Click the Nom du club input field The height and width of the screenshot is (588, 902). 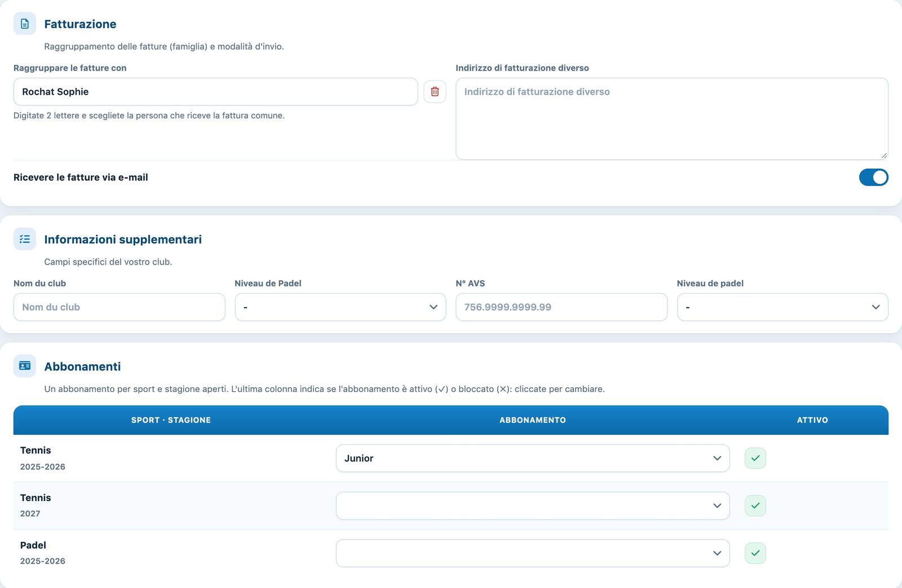(120, 307)
